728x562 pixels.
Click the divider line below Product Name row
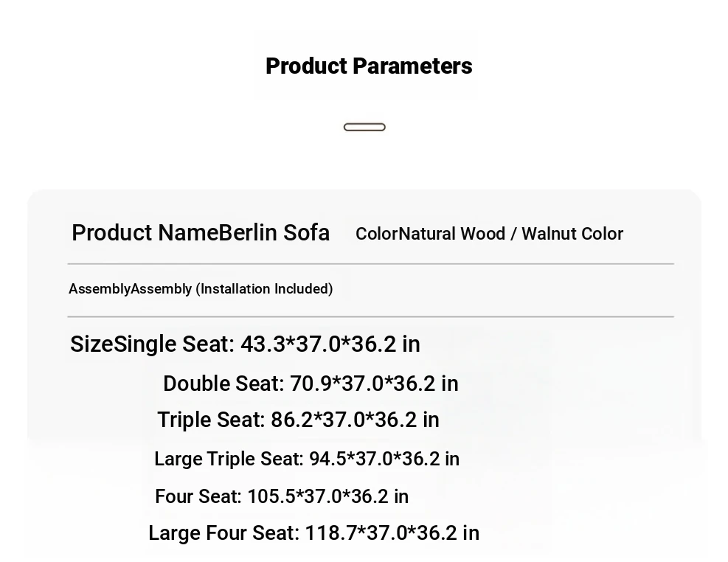click(370, 263)
